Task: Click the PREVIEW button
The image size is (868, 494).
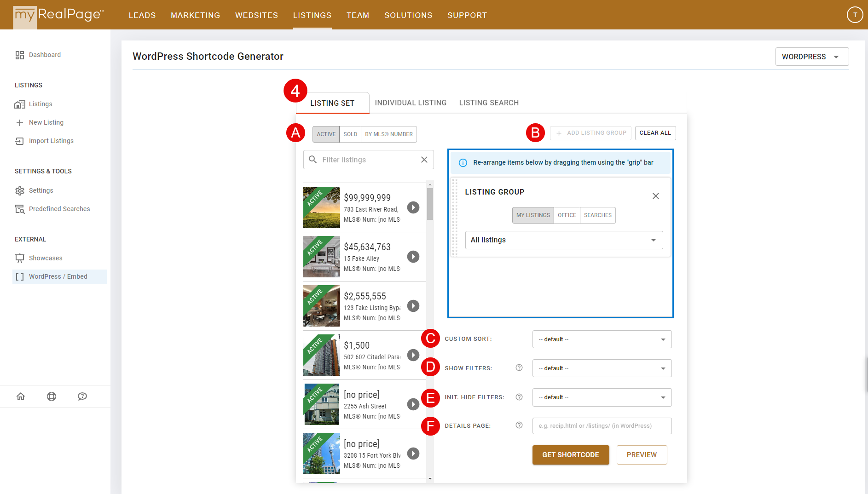Action: (642, 455)
